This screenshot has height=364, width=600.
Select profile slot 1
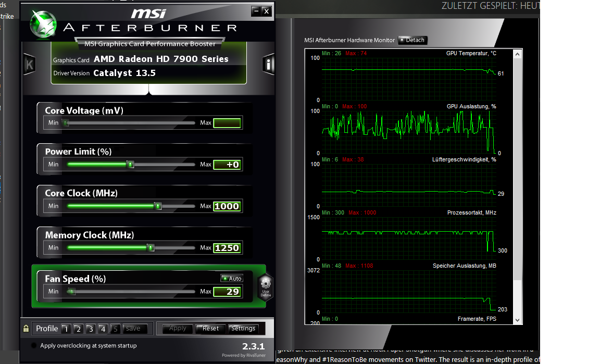(x=66, y=329)
